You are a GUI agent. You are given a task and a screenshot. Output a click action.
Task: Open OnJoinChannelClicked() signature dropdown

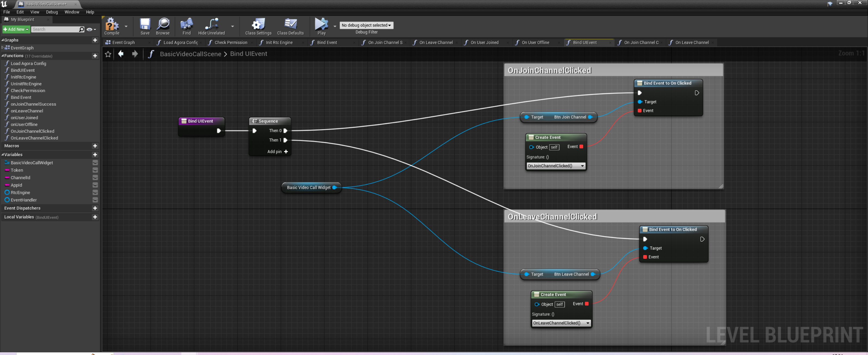click(x=556, y=166)
